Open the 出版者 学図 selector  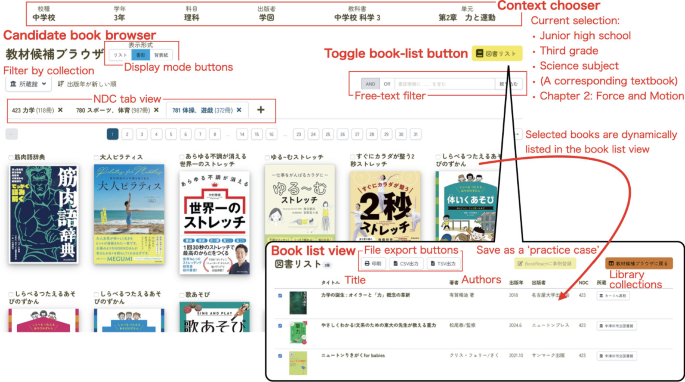point(266,14)
